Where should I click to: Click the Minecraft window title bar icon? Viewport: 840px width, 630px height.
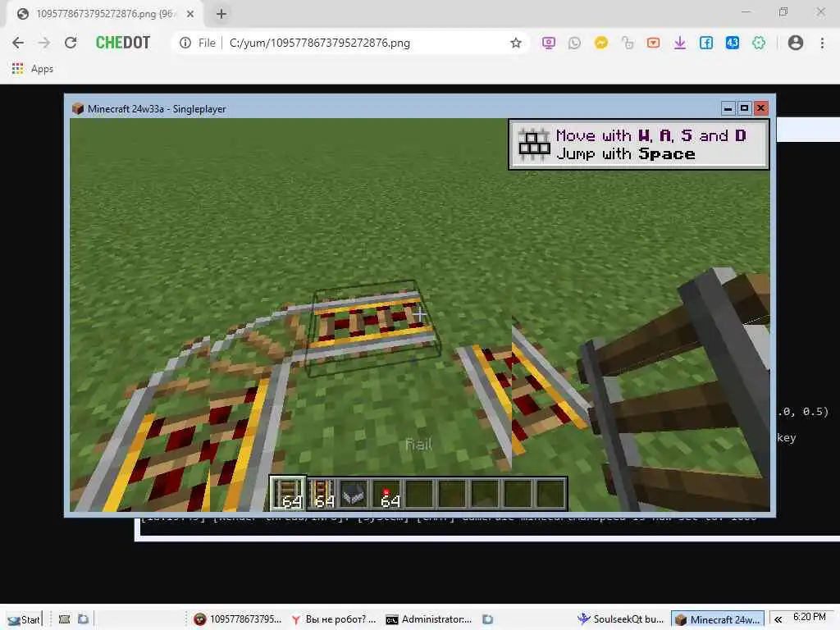(78, 109)
